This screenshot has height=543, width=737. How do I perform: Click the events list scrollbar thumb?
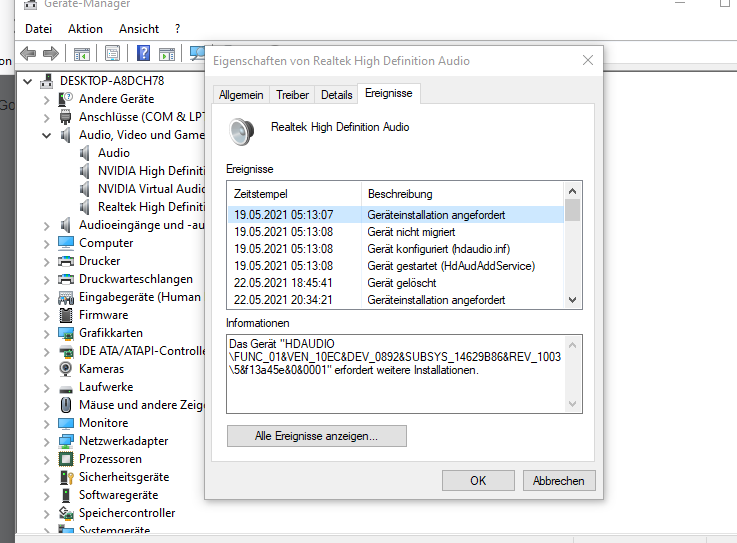click(572, 210)
